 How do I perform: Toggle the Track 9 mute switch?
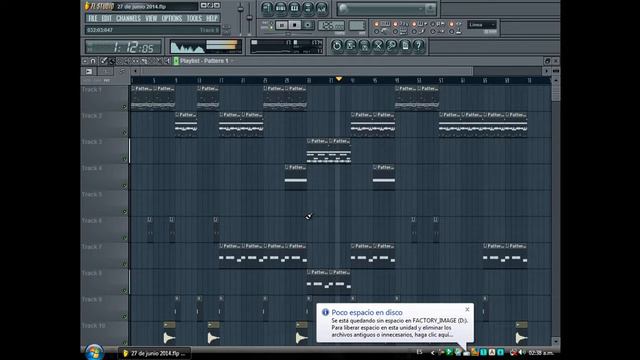[124, 317]
